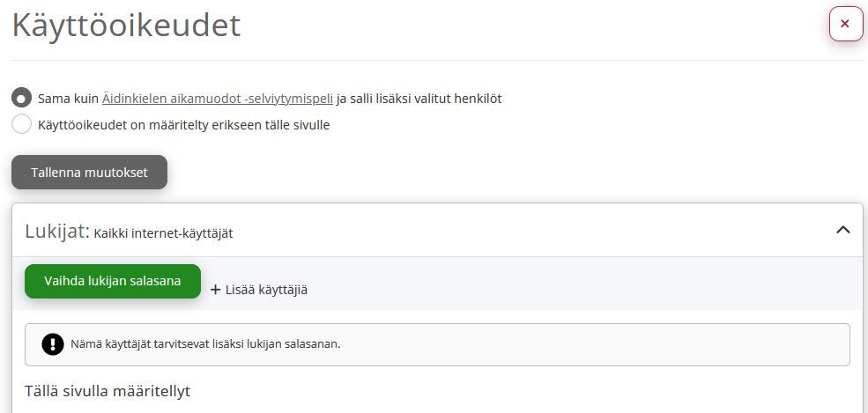Select the "Sama kuin" radio button

(21, 99)
